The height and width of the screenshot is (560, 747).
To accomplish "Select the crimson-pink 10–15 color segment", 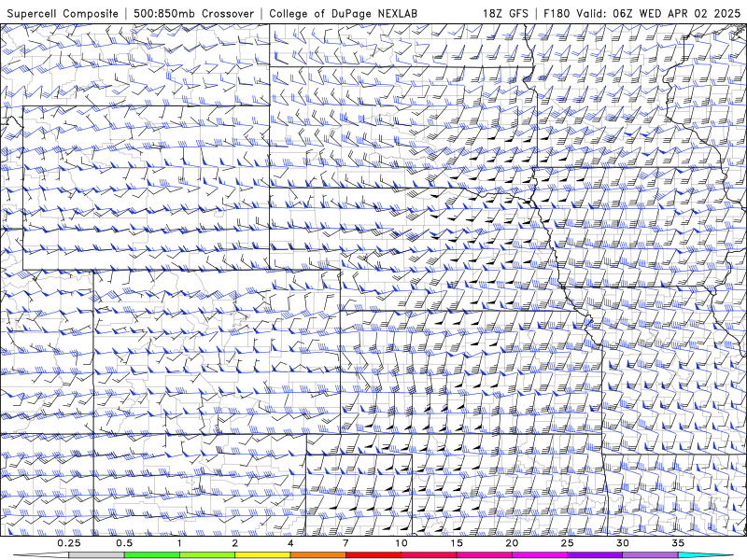I will coord(429,555).
